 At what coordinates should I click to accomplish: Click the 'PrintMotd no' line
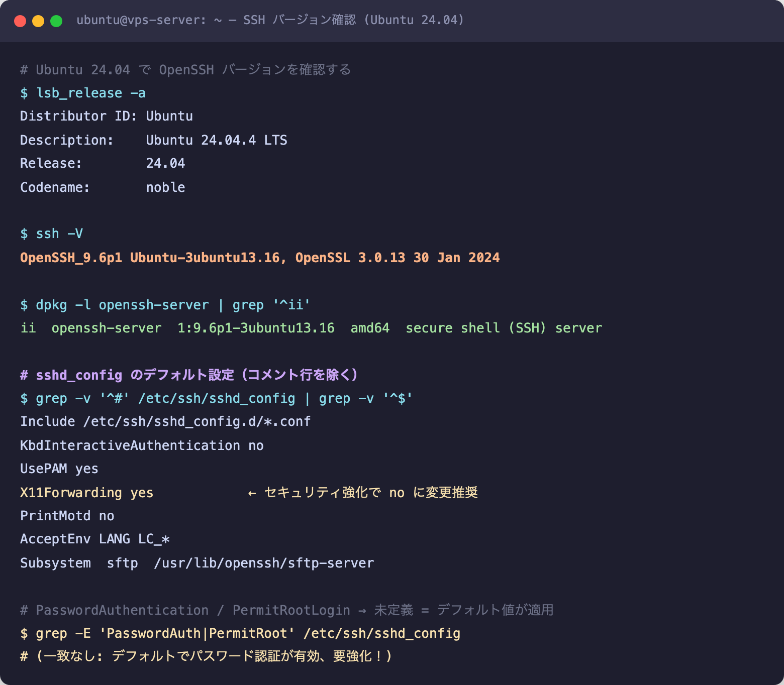(67, 516)
